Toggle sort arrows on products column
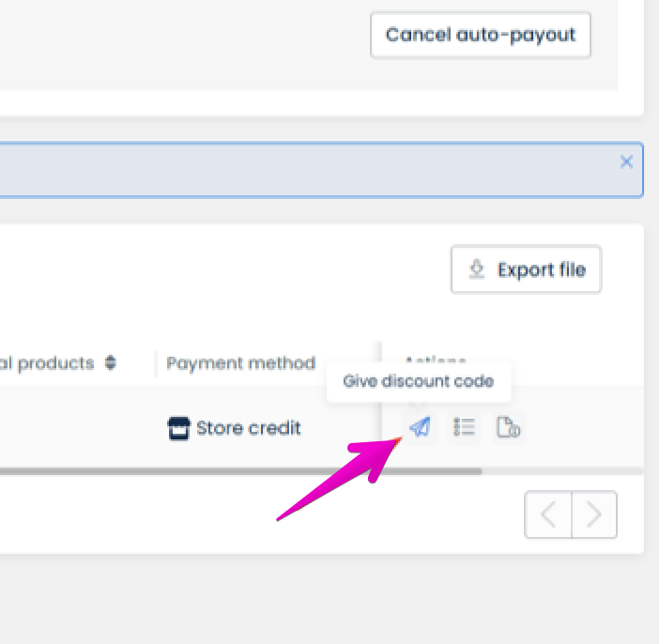The image size is (659, 644). pos(111,362)
